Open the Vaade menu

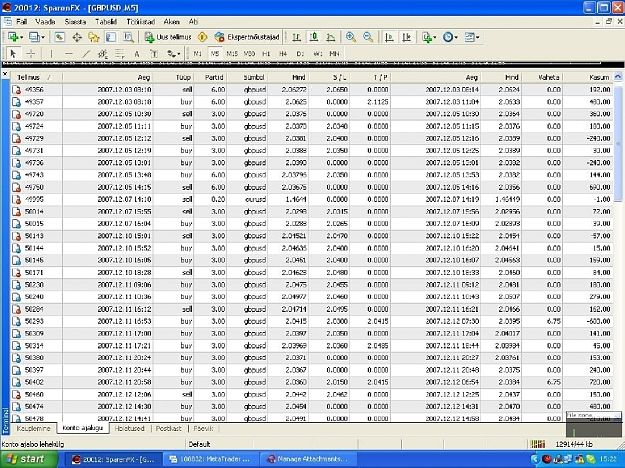pyautogui.click(x=45, y=22)
